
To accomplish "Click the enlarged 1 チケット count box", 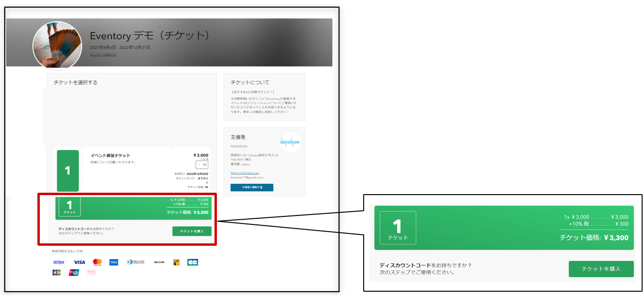I will pos(398,228).
